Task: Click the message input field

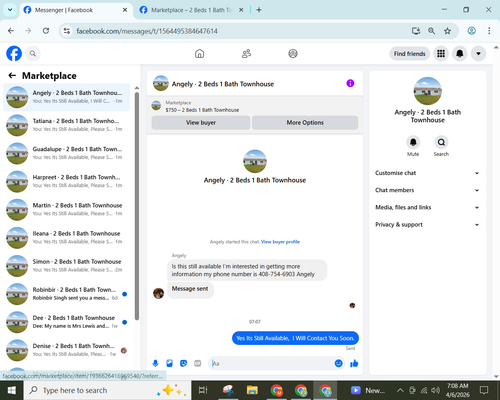Action: coord(272,363)
